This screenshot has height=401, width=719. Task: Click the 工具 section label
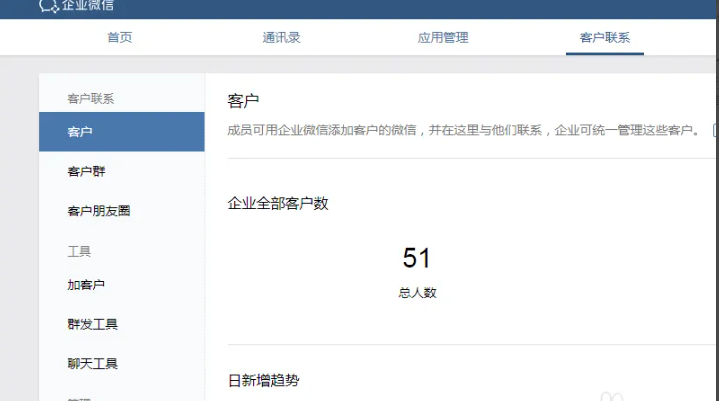(x=79, y=252)
